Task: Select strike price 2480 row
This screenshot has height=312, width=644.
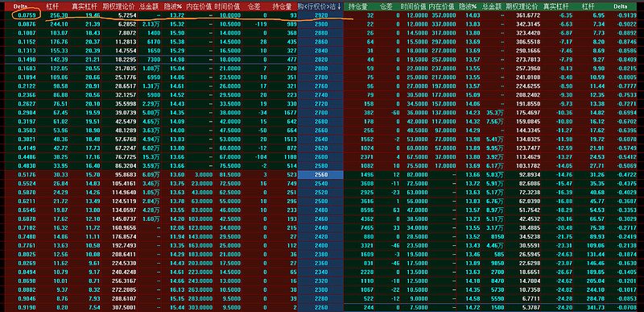Action: pyautogui.click(x=320, y=210)
